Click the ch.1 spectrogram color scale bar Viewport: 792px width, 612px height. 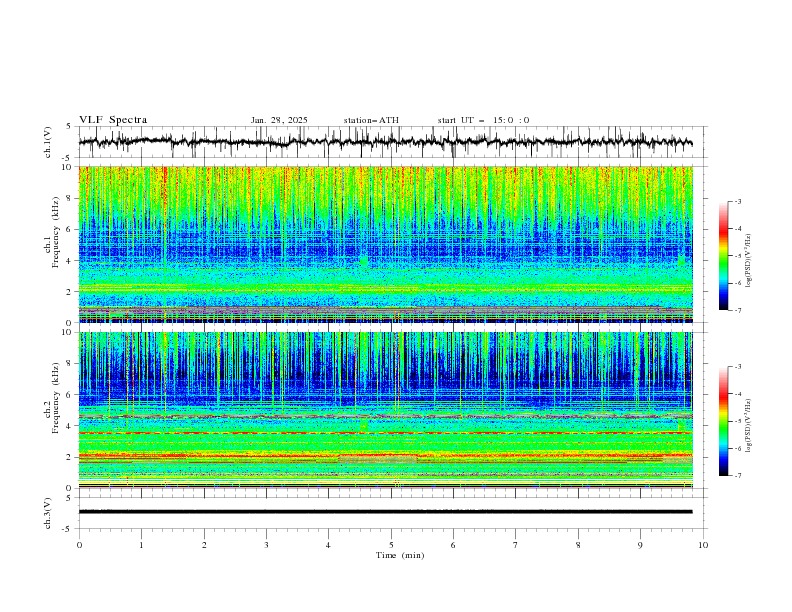click(x=724, y=256)
